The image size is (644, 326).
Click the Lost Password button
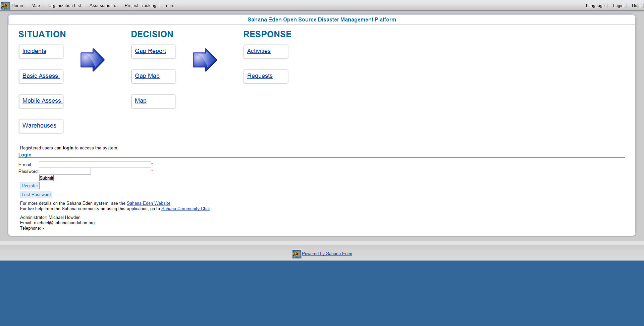click(36, 194)
